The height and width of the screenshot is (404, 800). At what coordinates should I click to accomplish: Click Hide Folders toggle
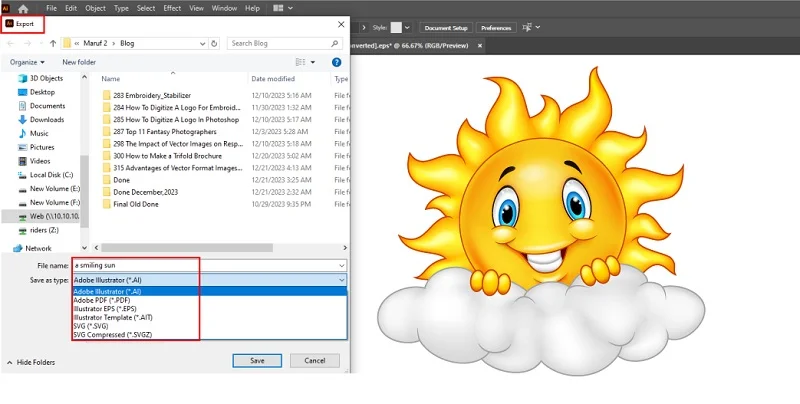[x=31, y=362]
